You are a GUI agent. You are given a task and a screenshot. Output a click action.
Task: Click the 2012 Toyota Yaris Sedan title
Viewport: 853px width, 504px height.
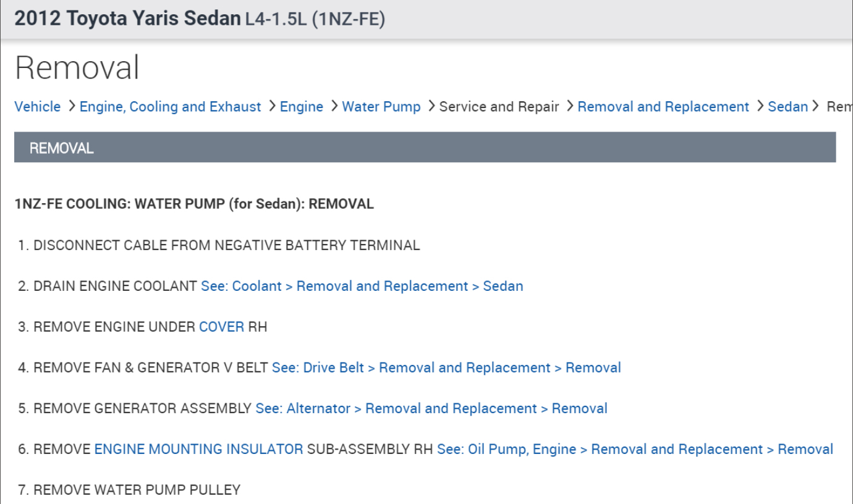pyautogui.click(x=127, y=19)
